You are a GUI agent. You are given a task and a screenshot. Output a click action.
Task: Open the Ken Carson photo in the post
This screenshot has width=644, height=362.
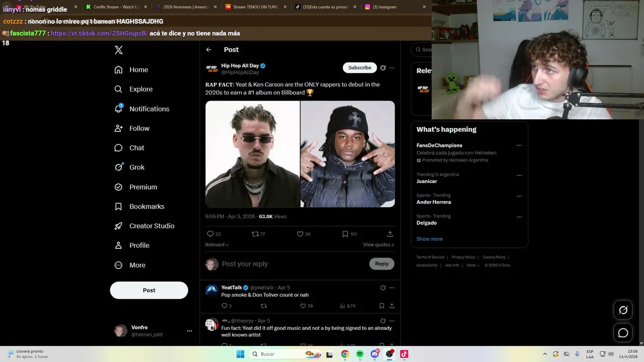click(348, 154)
